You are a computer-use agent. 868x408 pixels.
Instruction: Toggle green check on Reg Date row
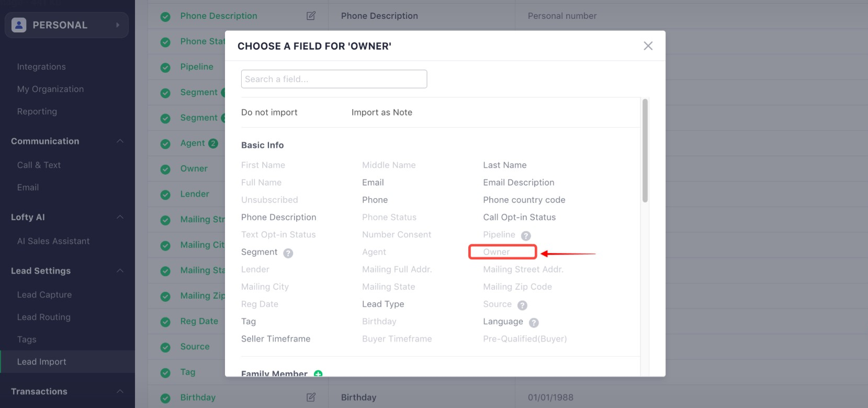tap(165, 322)
